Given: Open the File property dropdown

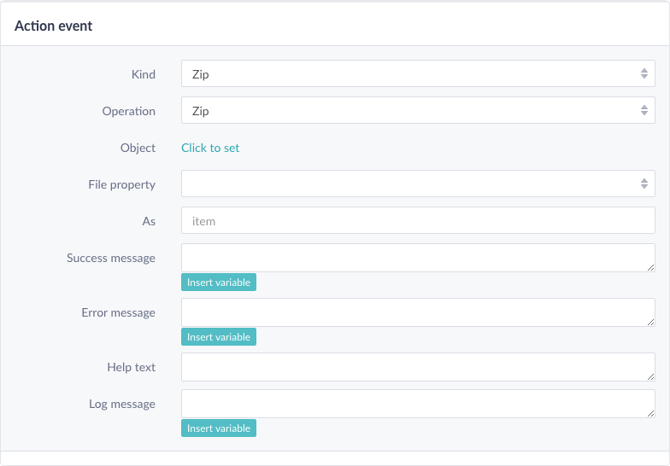Looking at the screenshot, I should pyautogui.click(x=418, y=184).
